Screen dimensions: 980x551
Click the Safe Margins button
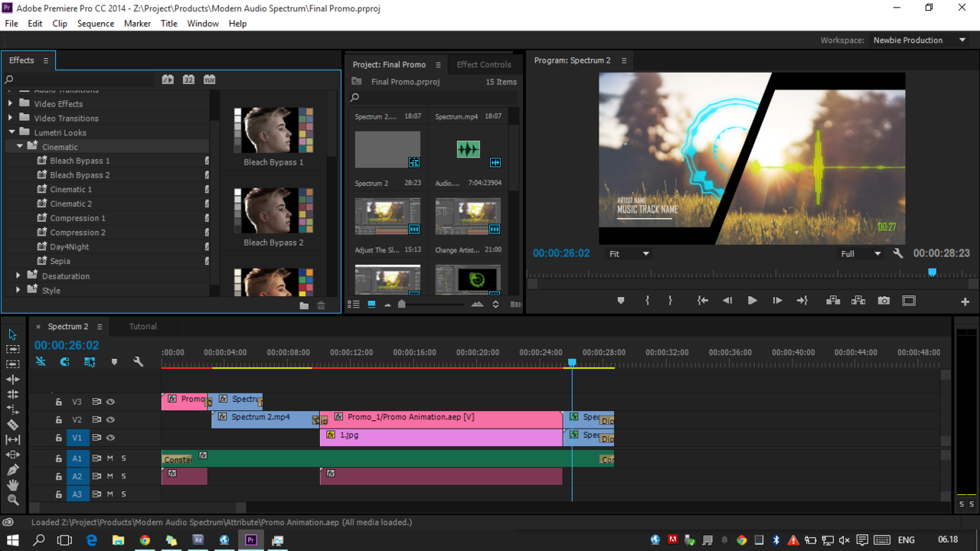909,301
